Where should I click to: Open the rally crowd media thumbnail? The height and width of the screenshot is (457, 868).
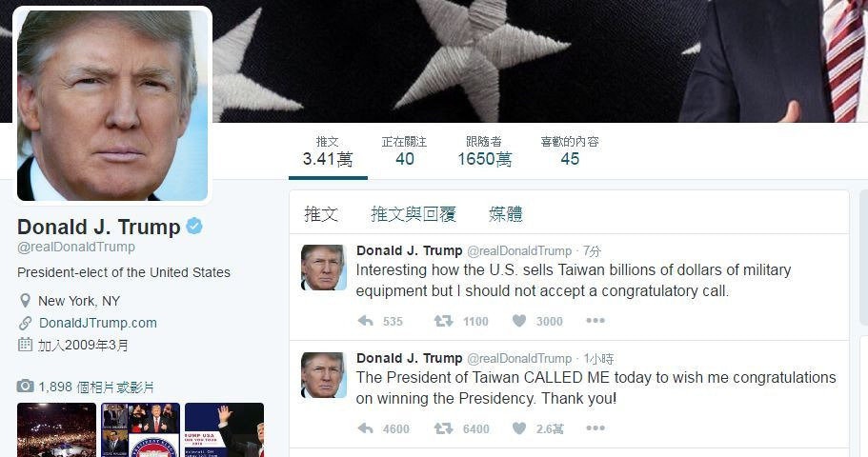coord(56,430)
